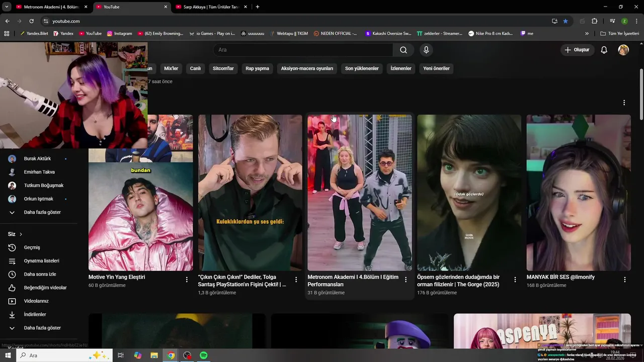Open the account avatar menu

[623, 50]
